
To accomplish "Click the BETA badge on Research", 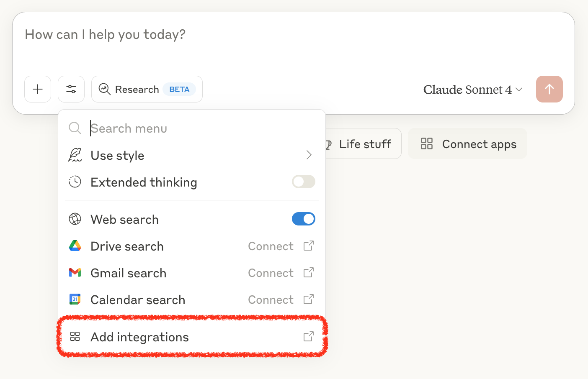I will (x=179, y=89).
